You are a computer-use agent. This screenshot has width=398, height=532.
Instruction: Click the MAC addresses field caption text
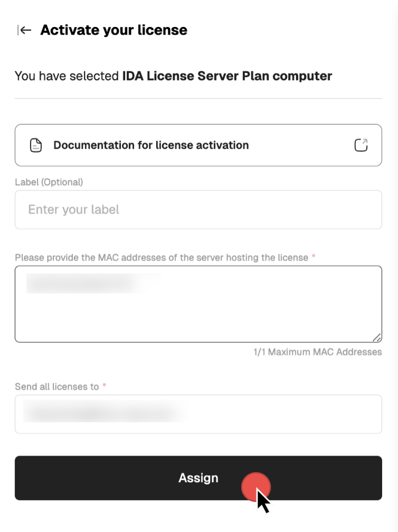(x=161, y=257)
